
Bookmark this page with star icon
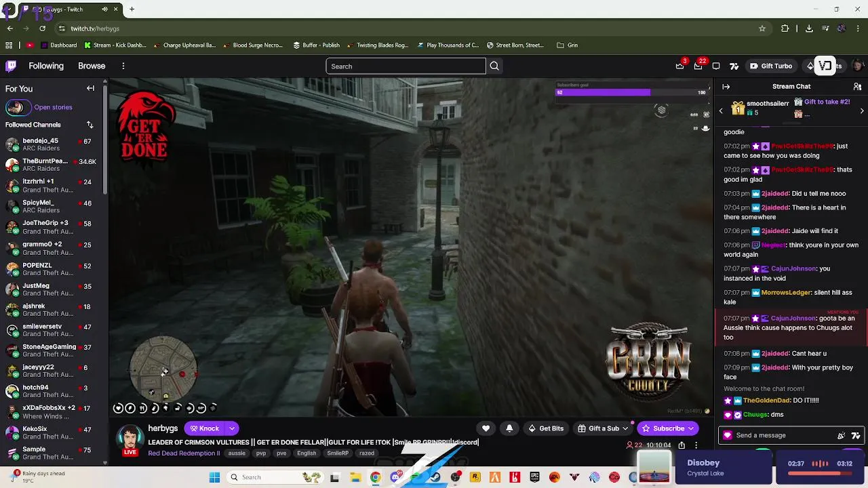(762, 28)
